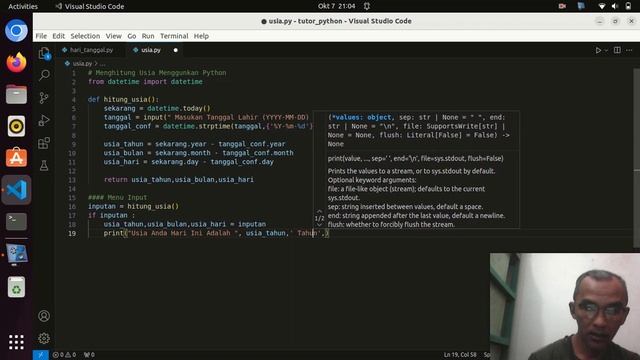Open the Terminal menu
Image resolution: width=640 pixels, height=360 pixels.
pyautogui.click(x=174, y=36)
